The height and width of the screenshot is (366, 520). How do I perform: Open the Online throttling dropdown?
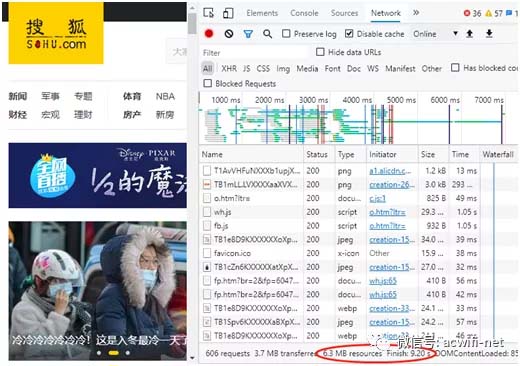[x=435, y=34]
